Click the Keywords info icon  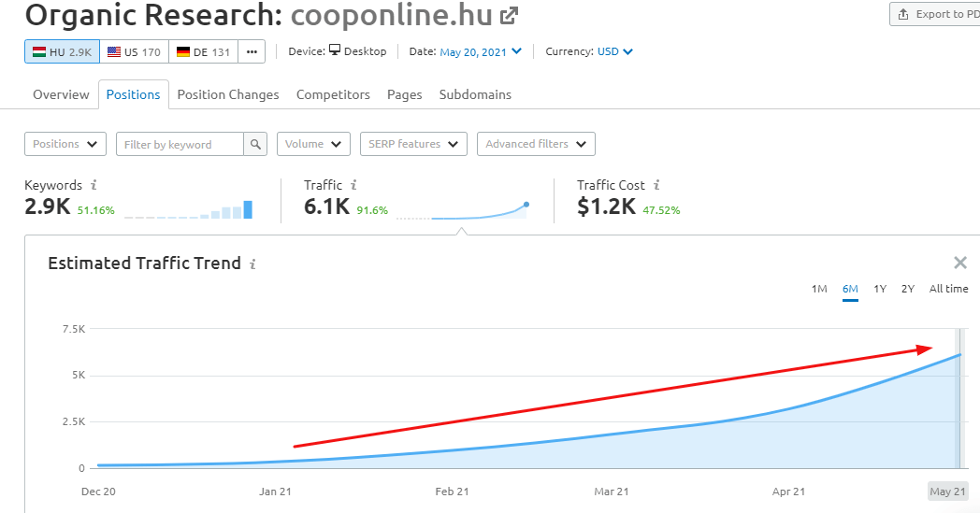tap(94, 185)
